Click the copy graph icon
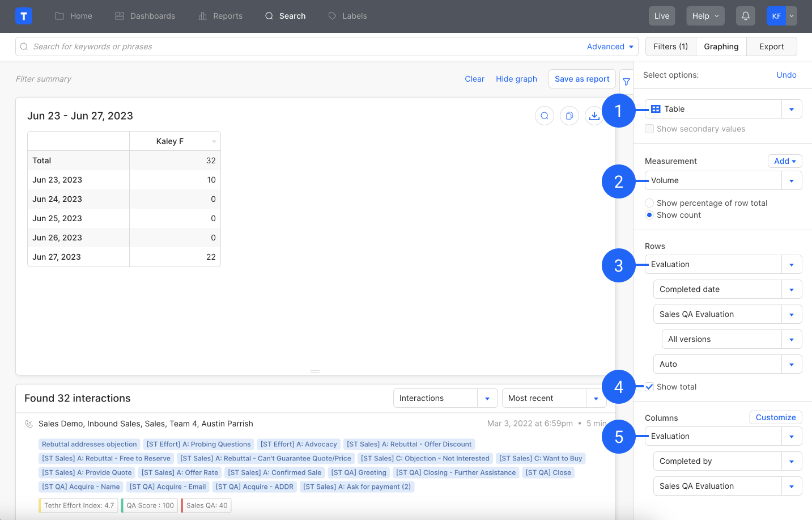The width and height of the screenshot is (812, 520). tap(569, 116)
